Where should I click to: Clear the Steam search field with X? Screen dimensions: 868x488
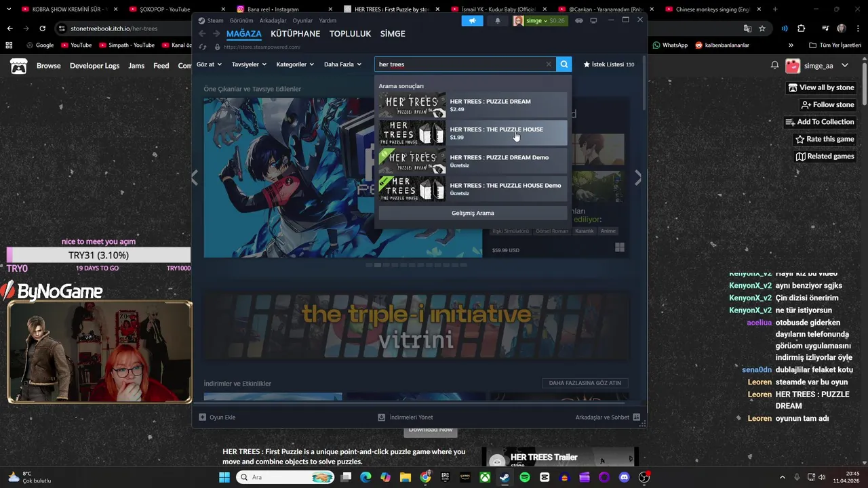pyautogui.click(x=549, y=64)
